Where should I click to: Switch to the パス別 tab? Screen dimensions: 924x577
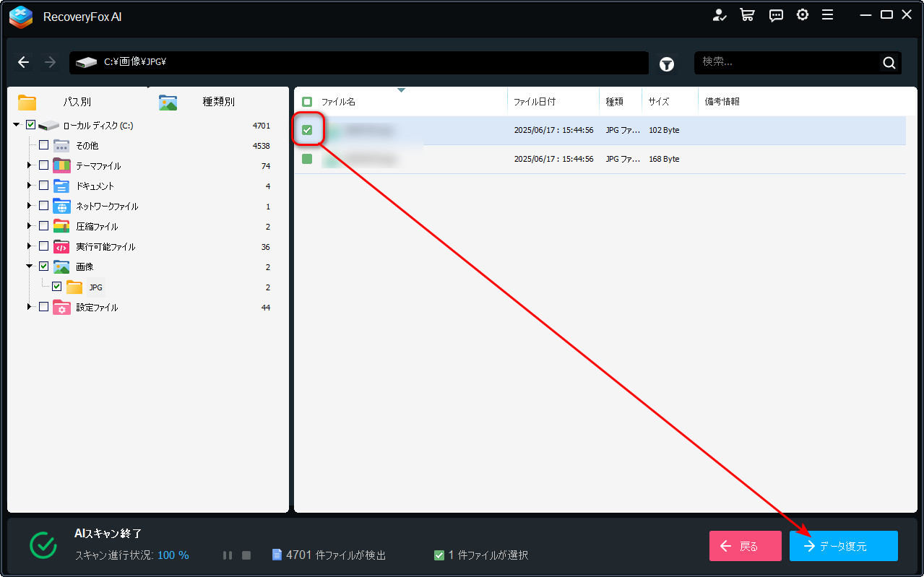(x=76, y=102)
